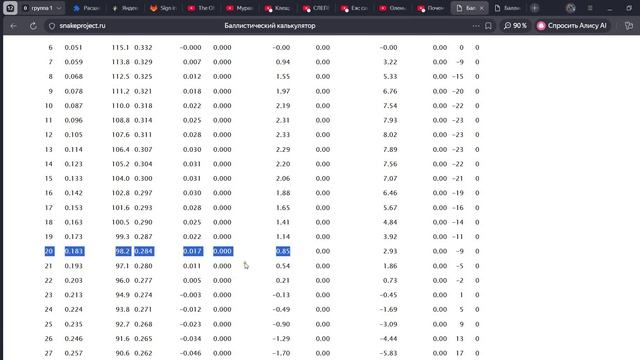
Task: Switch to the last Балл tab
Action: 507,8
